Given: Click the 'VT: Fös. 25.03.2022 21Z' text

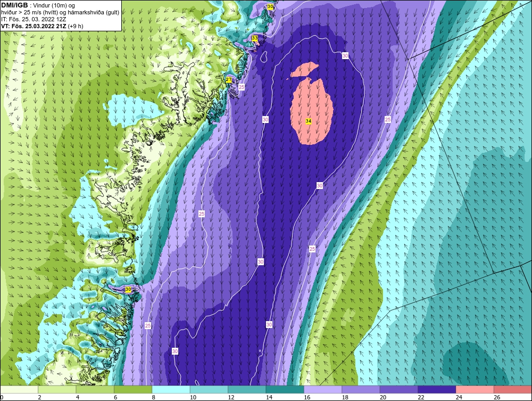Looking at the screenshot, I should (34, 26).
